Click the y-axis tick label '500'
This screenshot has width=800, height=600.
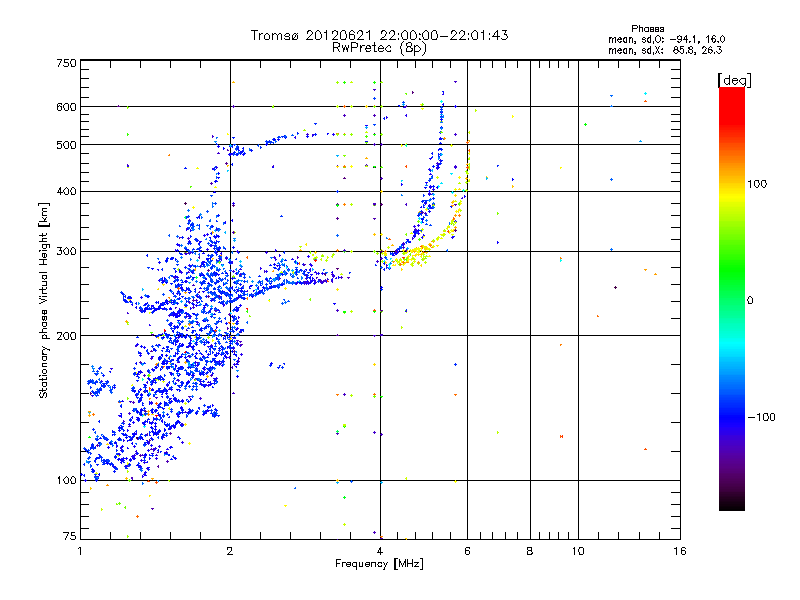66,145
